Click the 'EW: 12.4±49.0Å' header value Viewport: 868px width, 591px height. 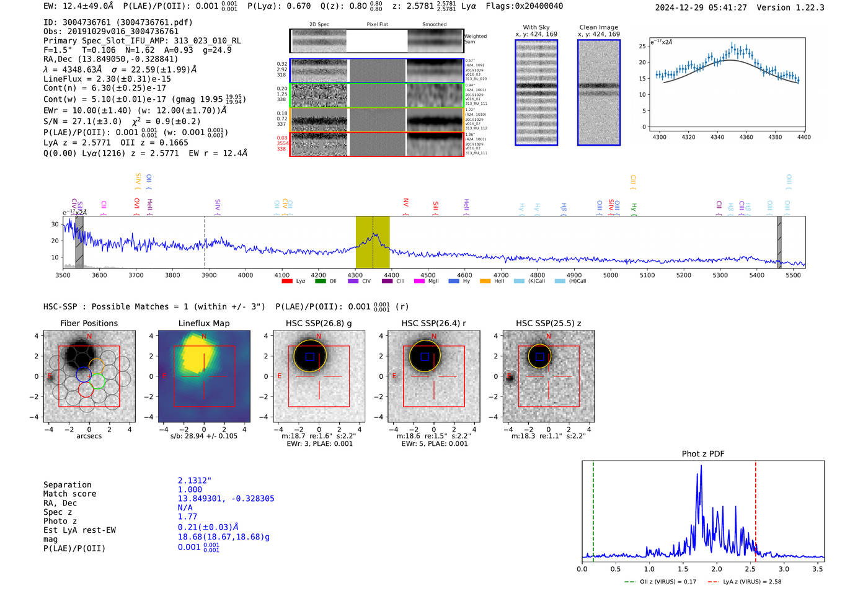[79, 6]
